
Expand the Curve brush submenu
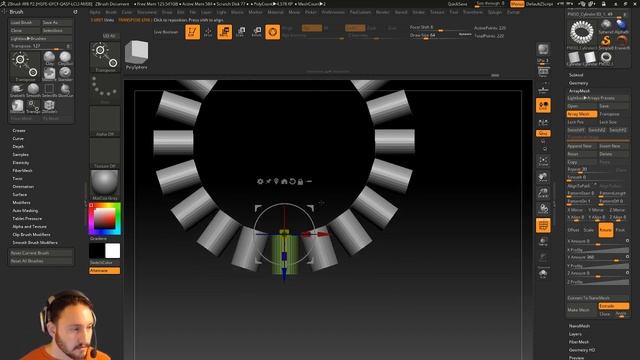pyautogui.click(x=18, y=138)
